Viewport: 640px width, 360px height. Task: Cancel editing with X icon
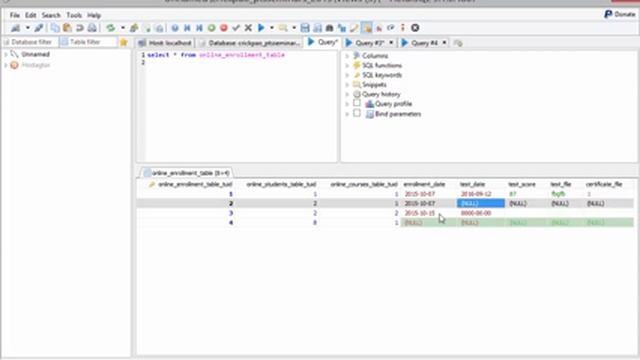(x=248, y=28)
